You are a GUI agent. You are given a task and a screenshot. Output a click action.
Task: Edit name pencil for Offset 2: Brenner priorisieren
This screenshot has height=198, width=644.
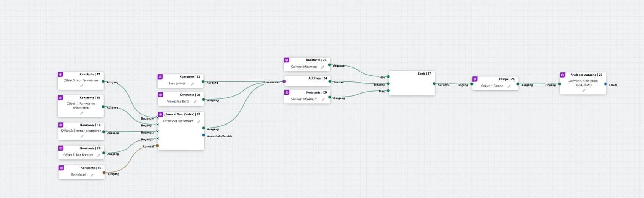tap(82, 136)
